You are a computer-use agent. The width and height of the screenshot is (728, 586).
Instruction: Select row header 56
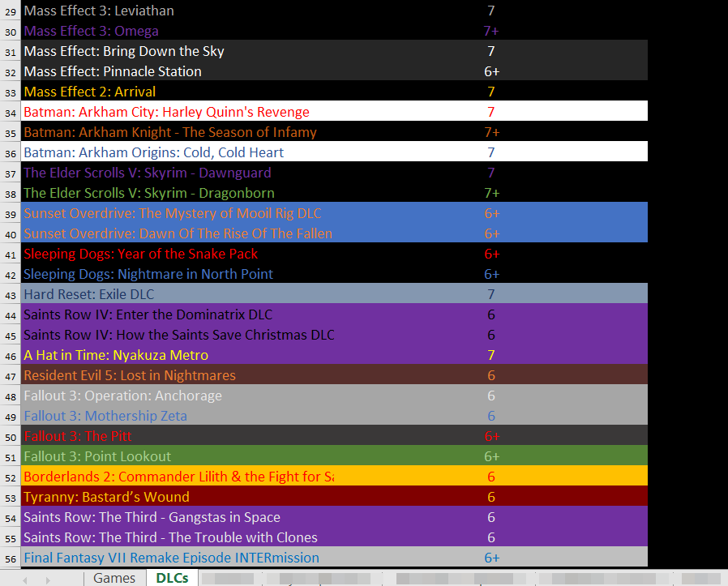click(11, 558)
